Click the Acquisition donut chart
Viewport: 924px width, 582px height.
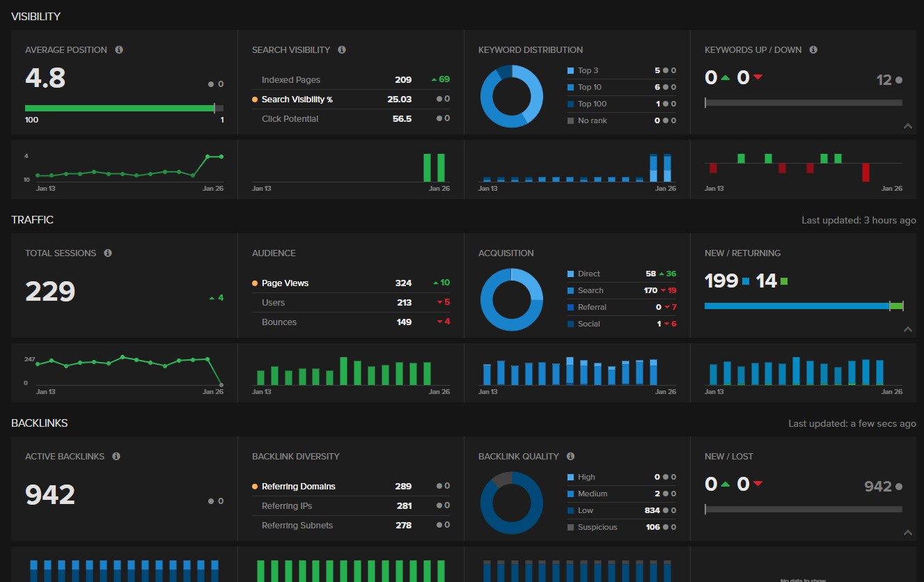point(512,299)
